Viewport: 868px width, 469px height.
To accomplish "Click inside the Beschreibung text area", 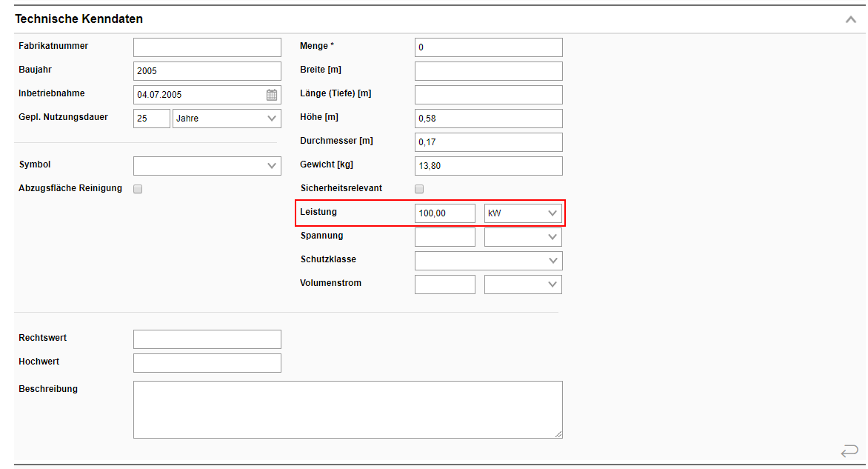I will (x=348, y=409).
